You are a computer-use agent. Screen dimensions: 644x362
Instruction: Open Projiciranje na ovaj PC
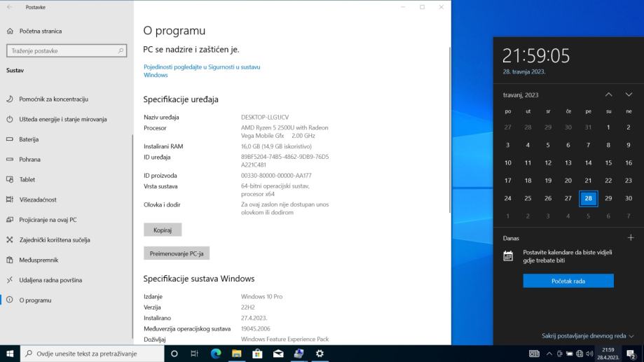point(48,220)
